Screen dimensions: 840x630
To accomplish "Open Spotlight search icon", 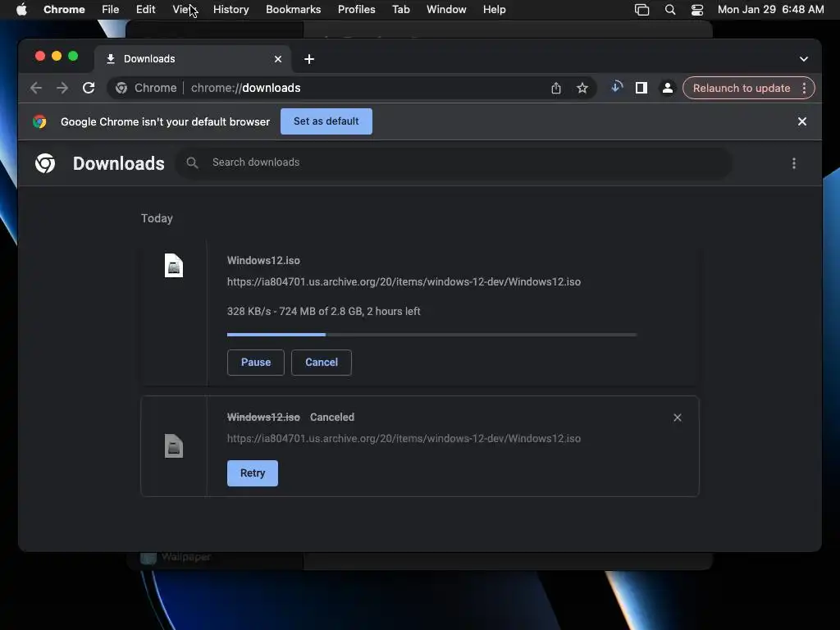I will [x=669, y=9].
